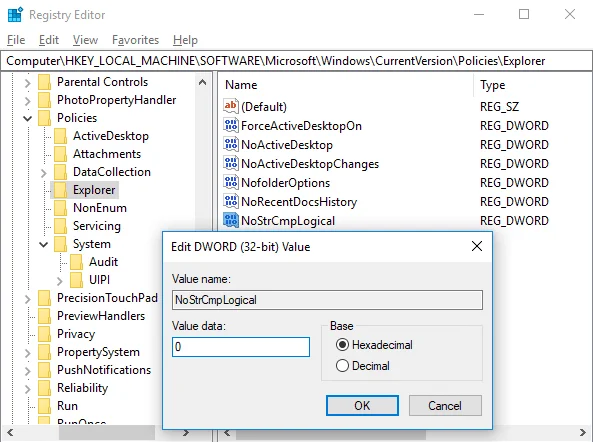Select the ForceActiveDesktopOn DWORD icon
593x442 pixels.
click(x=231, y=126)
